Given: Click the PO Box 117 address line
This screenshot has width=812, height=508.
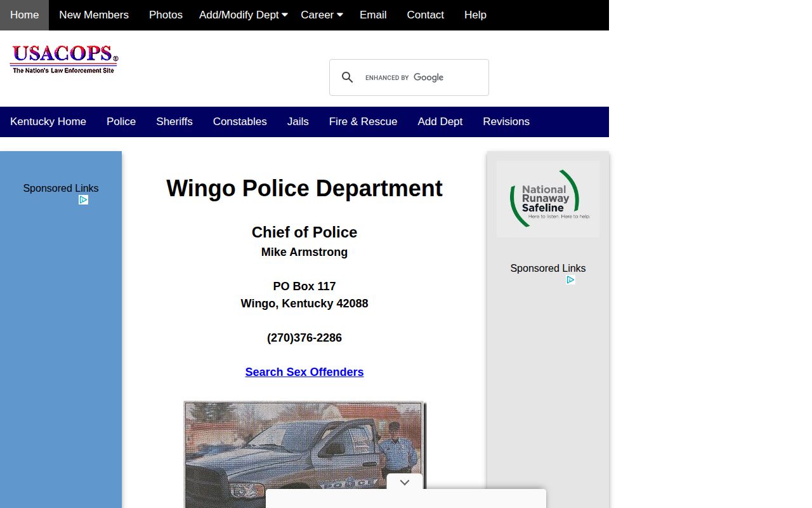Looking at the screenshot, I should 304,286.
